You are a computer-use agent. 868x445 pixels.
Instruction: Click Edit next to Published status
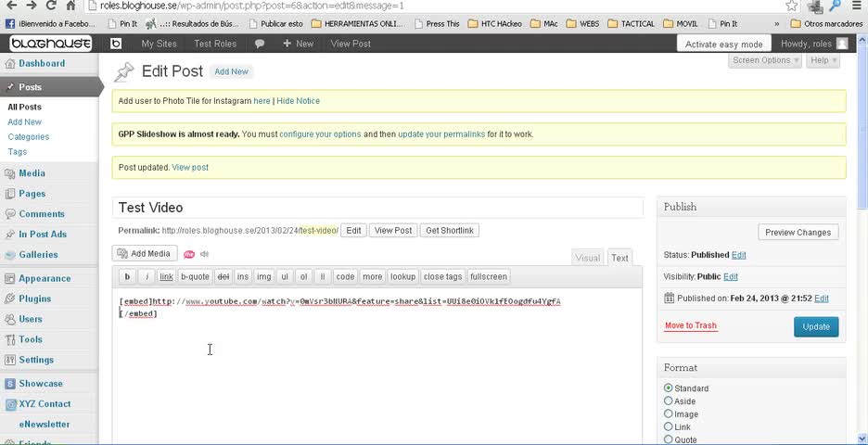[738, 255]
